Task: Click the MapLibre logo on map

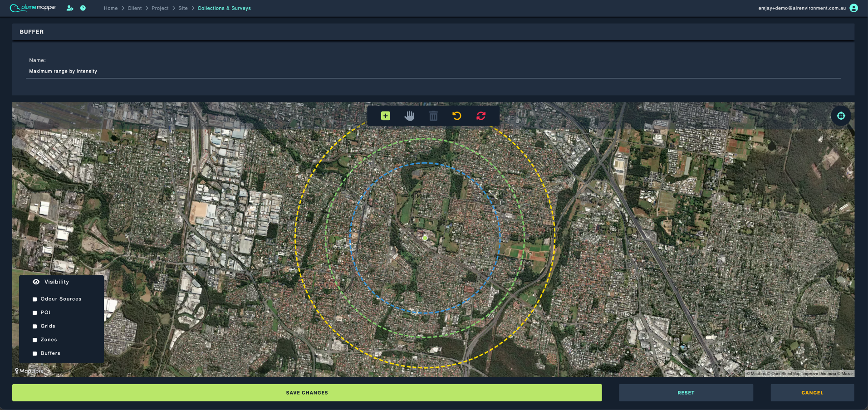Action: pyautogui.click(x=29, y=371)
